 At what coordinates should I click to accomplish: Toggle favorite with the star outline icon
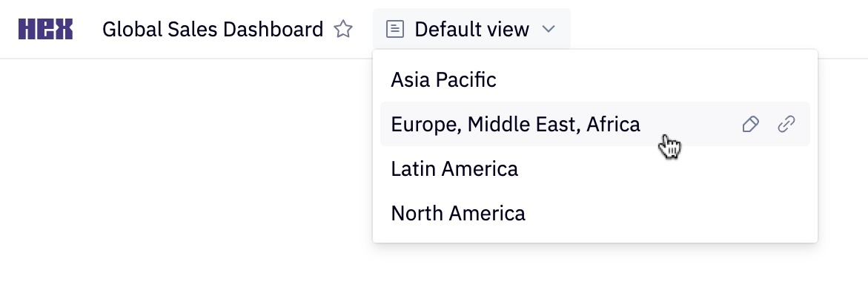(343, 30)
